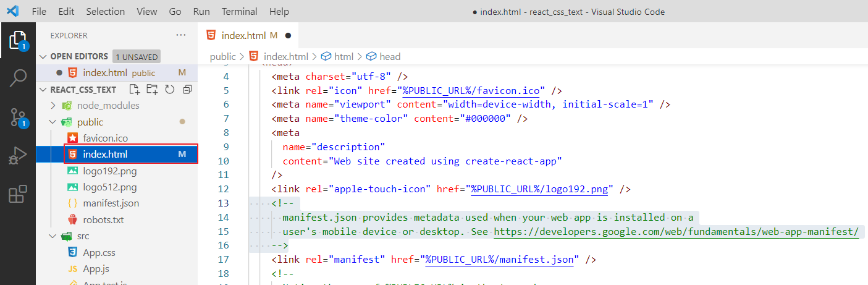The height and width of the screenshot is (285, 868).
Task: Click the head breadcrumb item
Action: tap(390, 56)
